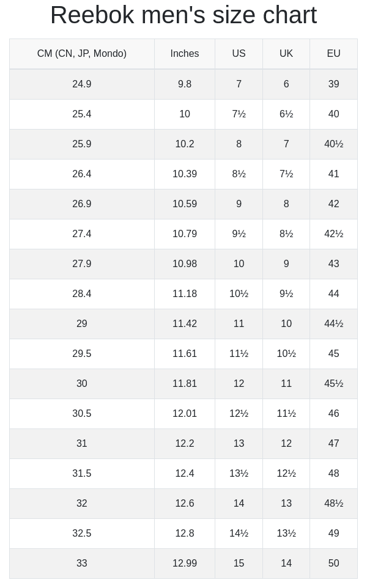Select US size 7½ cell
Screen dimensions: 367x588
[x=239, y=114]
